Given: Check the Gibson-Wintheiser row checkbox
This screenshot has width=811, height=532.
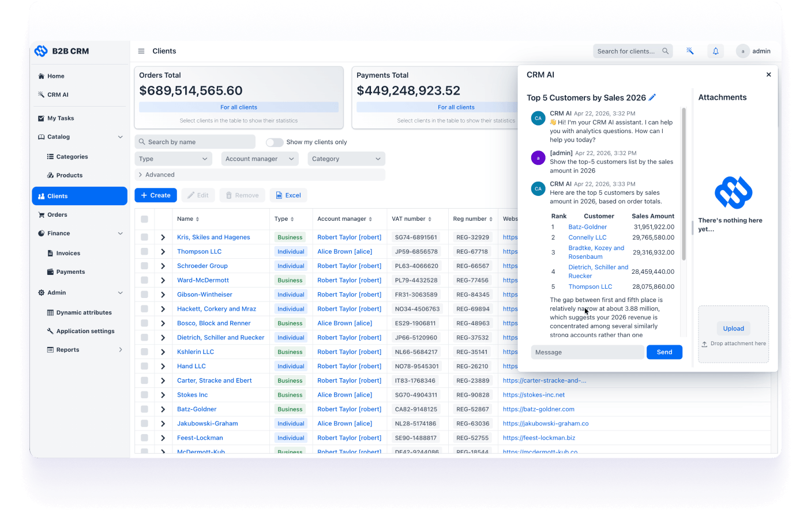Looking at the screenshot, I should tap(144, 295).
